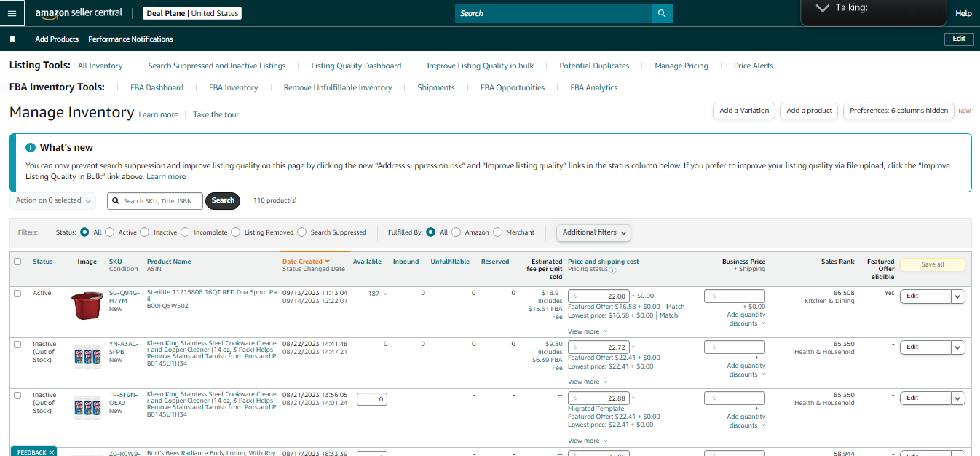The image size is (980, 456).
Task: Collapse the Talking overlay chevron
Action: coord(822,8)
